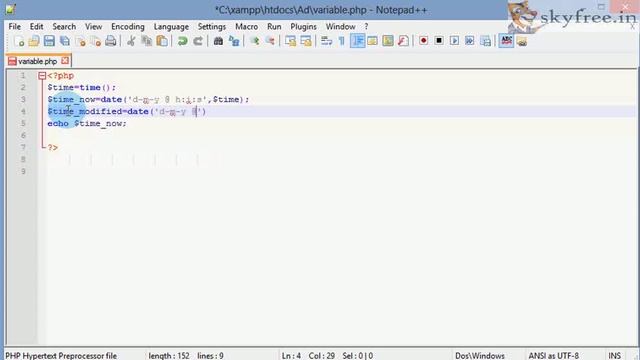Click the '$time=time();' code line

[x=82, y=87]
